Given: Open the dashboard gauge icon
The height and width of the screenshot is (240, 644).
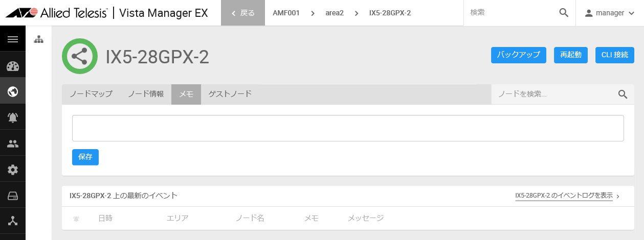Looking at the screenshot, I should coord(13,66).
